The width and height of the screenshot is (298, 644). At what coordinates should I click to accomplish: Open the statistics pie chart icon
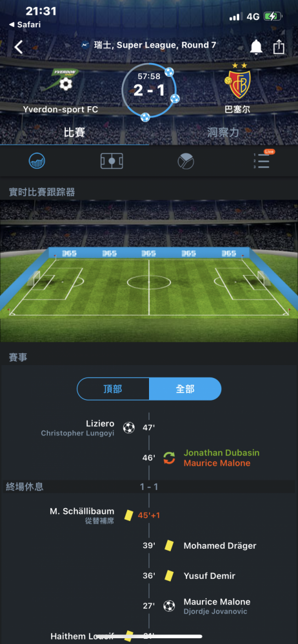pos(186,161)
